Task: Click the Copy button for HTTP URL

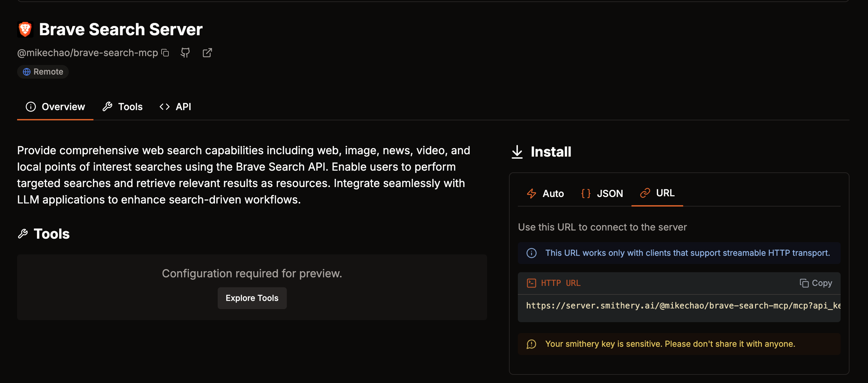Action: 816,283
